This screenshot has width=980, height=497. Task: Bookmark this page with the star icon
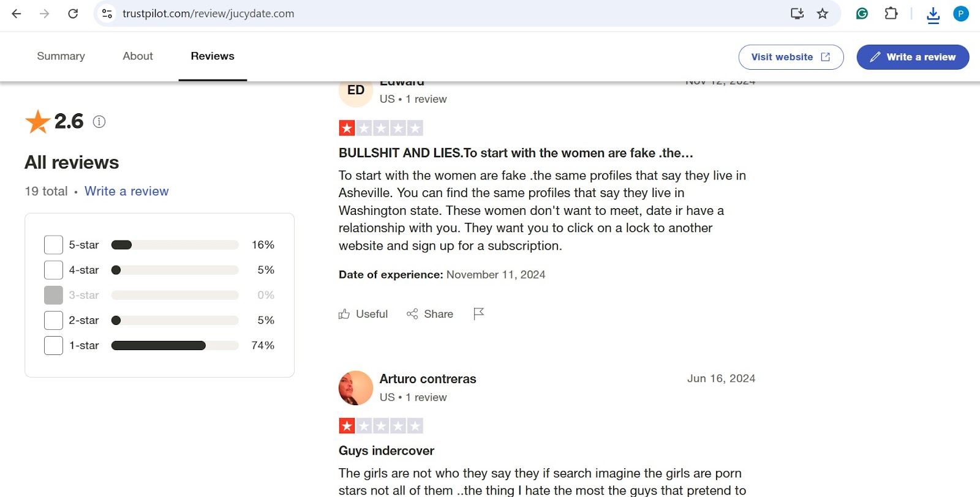(823, 13)
